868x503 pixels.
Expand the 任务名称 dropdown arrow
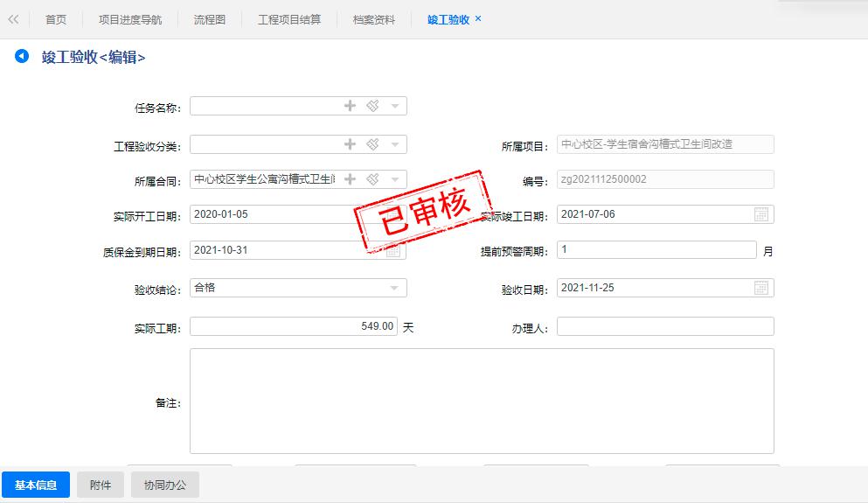[x=395, y=106]
